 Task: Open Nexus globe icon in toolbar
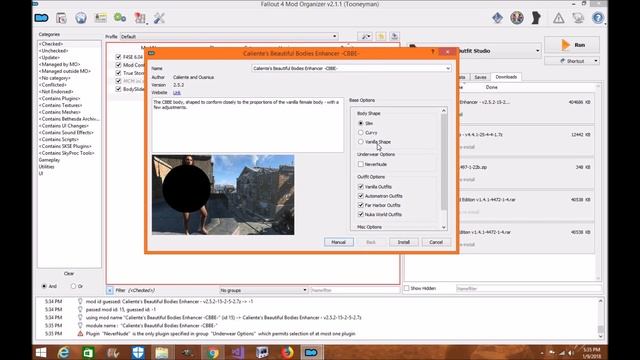pyautogui.click(x=81, y=18)
